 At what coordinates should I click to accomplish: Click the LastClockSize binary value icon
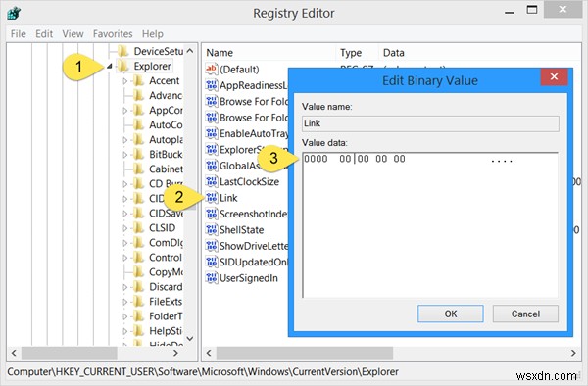tap(212, 182)
